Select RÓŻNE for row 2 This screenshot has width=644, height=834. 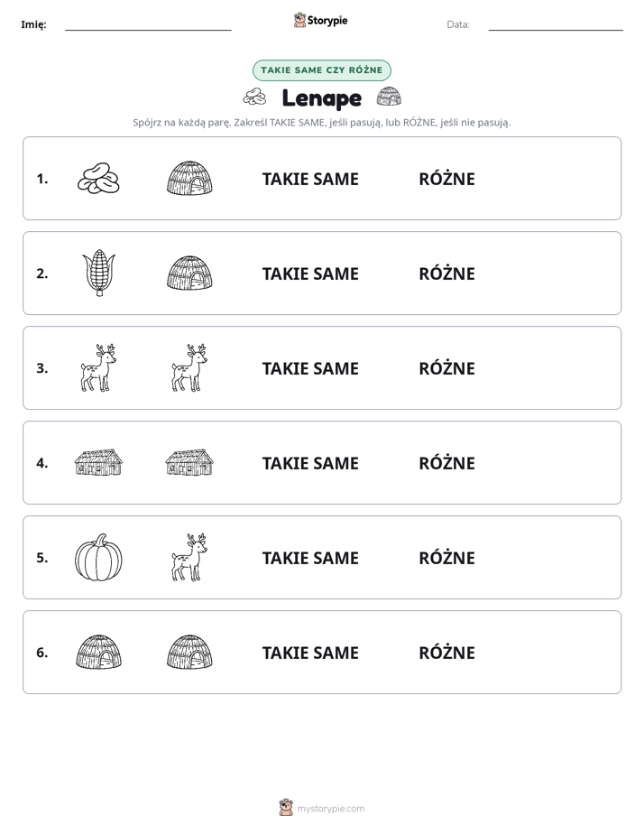tap(446, 273)
